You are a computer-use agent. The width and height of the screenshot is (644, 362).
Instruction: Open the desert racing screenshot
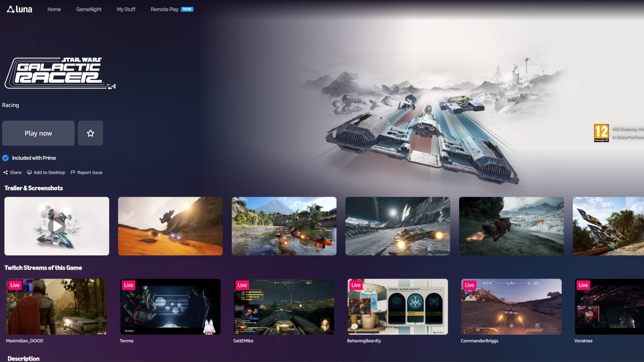[170, 226]
